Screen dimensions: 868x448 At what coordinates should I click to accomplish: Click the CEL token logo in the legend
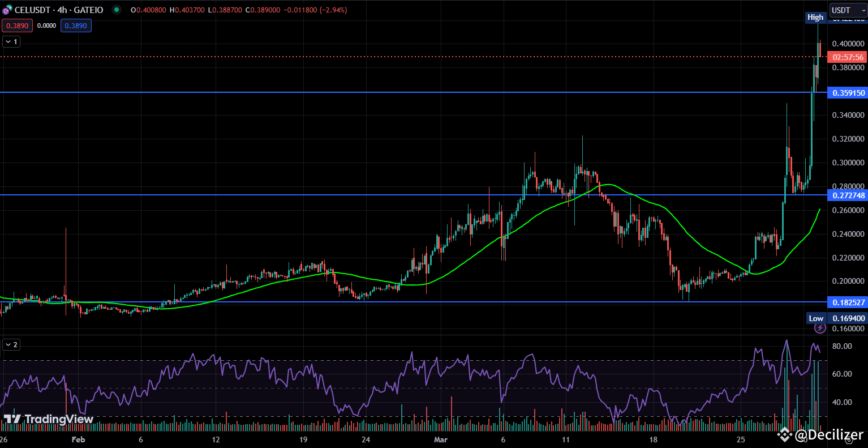click(x=6, y=10)
